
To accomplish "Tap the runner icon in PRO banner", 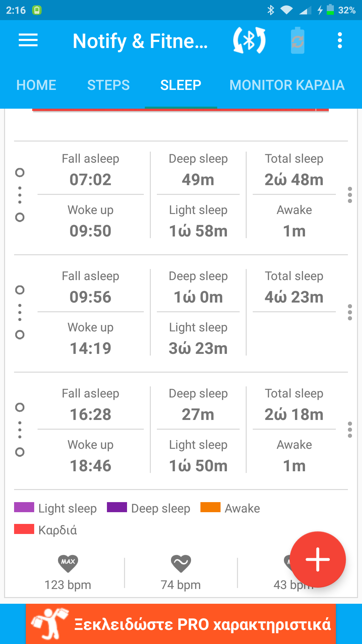I will pyautogui.click(x=50, y=624).
